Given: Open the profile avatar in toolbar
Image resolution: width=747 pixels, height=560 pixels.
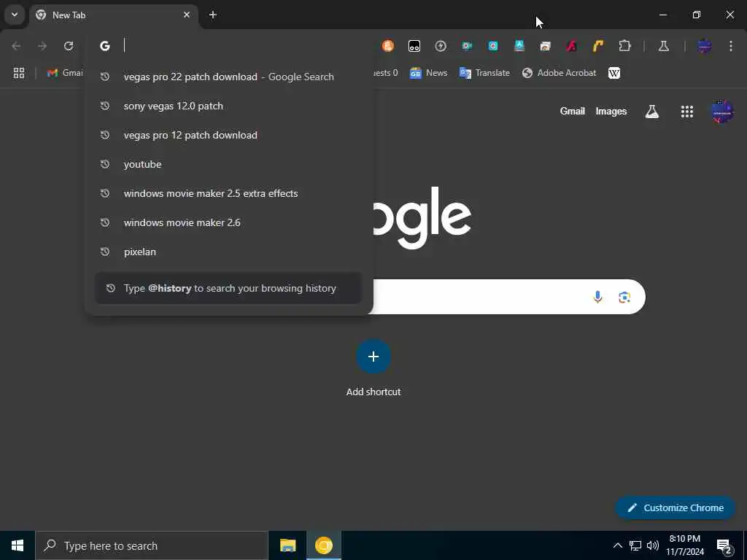Looking at the screenshot, I should [x=705, y=46].
